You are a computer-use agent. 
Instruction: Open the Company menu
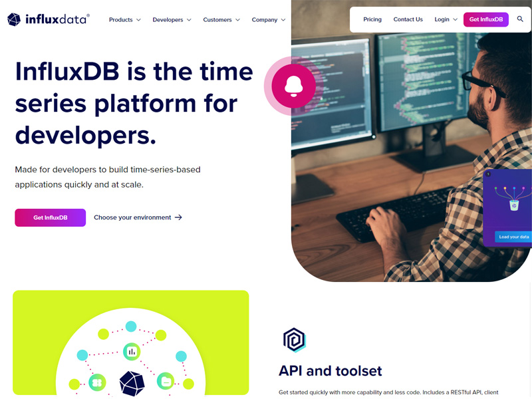click(x=268, y=20)
